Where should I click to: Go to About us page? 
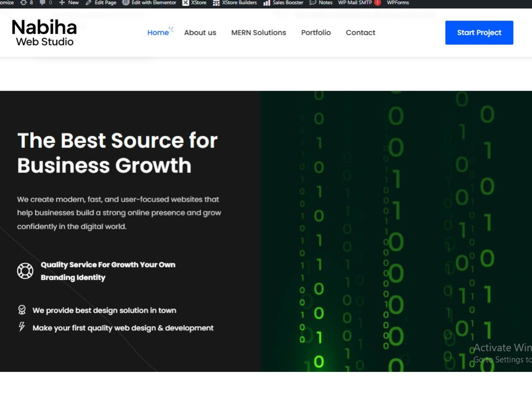(x=200, y=32)
